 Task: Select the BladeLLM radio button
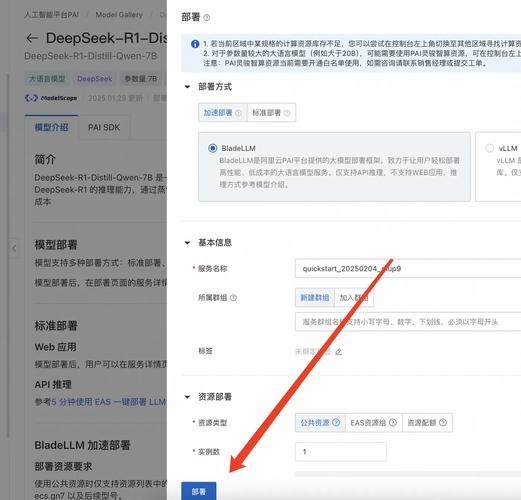click(212, 148)
